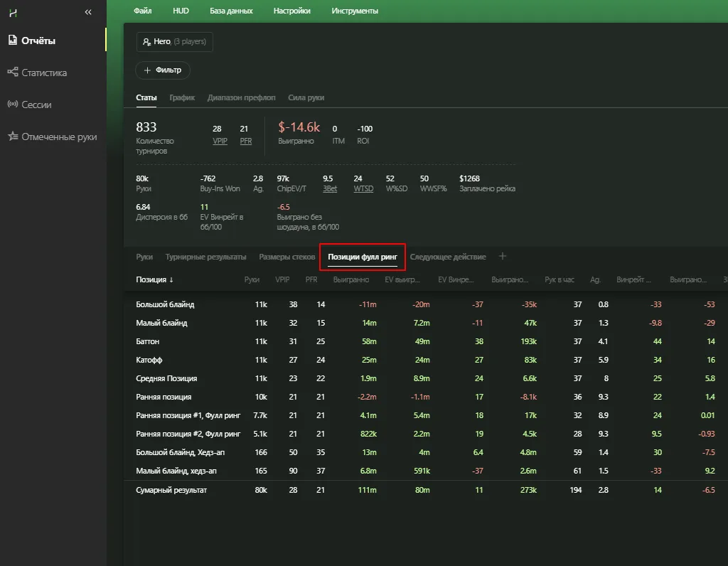This screenshot has height=566, width=728.
Task: Open the База данных menu
Action: 231,11
